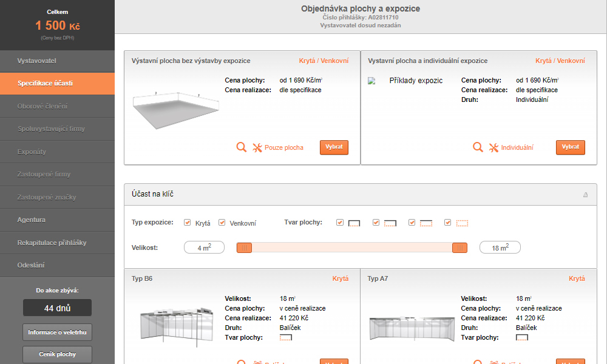The height and width of the screenshot is (364, 607).
Task: Open the empty floor area preview image
Action: coord(176,109)
